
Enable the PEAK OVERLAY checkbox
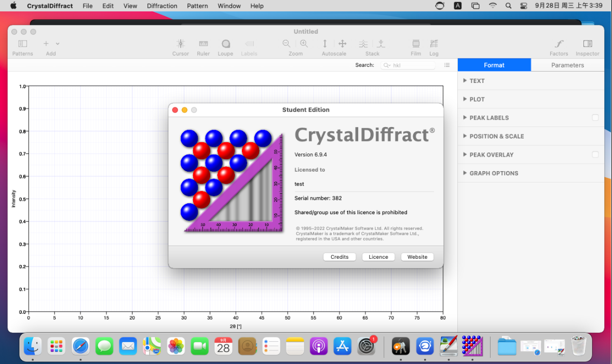(x=595, y=155)
